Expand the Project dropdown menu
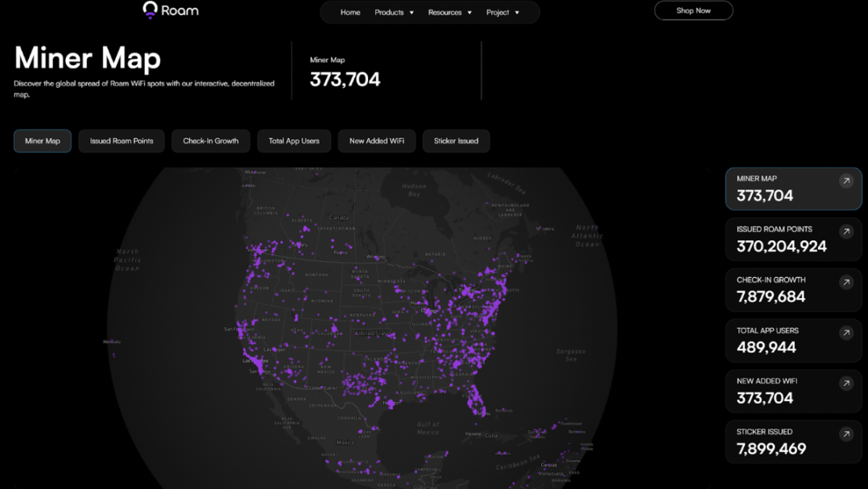 [x=502, y=12]
